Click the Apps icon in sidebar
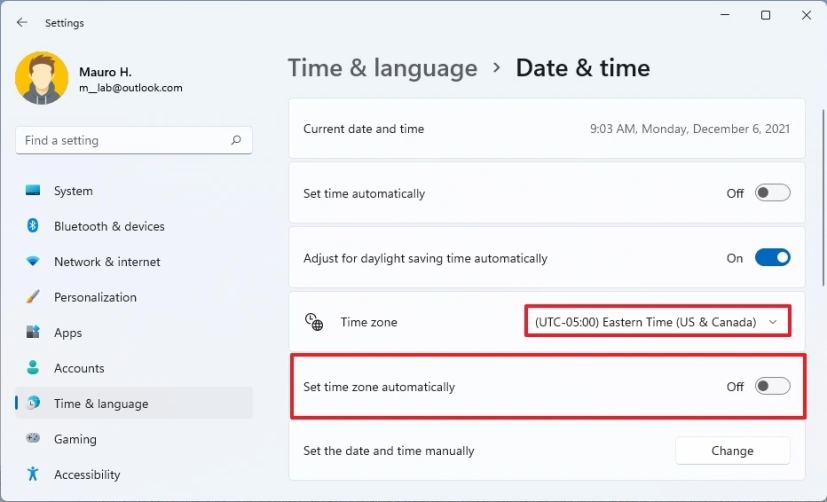827x502 pixels. tap(33, 332)
